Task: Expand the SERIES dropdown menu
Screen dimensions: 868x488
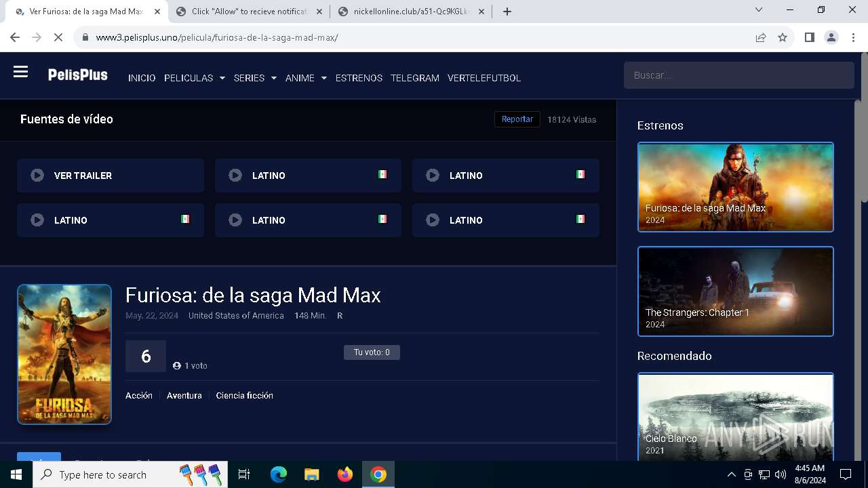Action: (x=255, y=78)
